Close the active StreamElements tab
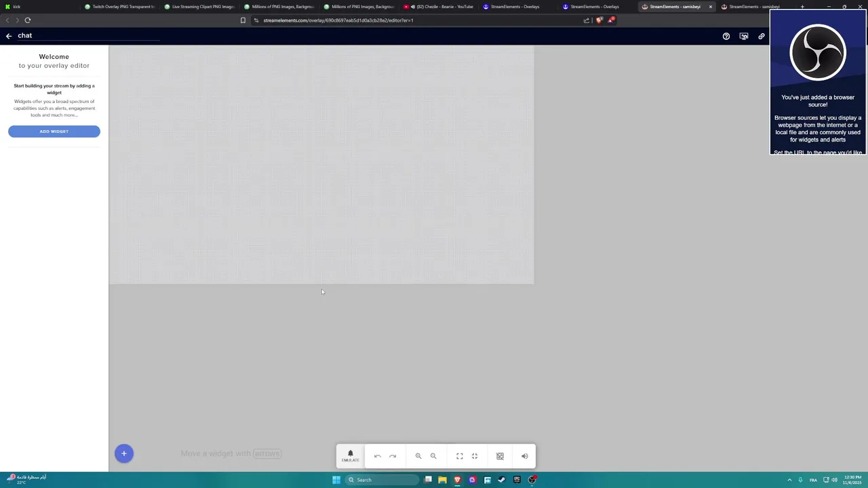868x488 pixels. tap(711, 7)
